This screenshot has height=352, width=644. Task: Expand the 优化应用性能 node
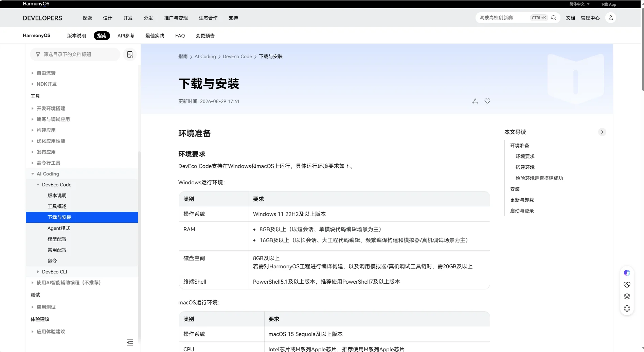33,141
